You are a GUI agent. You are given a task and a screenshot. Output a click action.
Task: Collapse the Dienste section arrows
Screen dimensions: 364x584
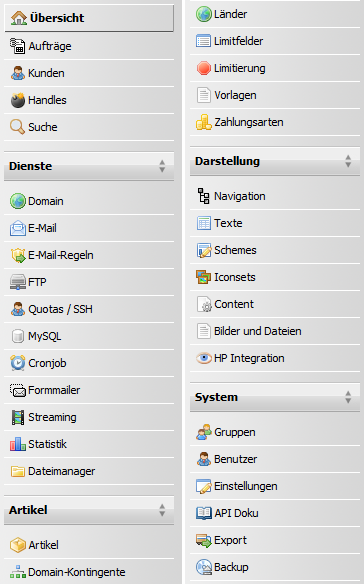click(162, 166)
